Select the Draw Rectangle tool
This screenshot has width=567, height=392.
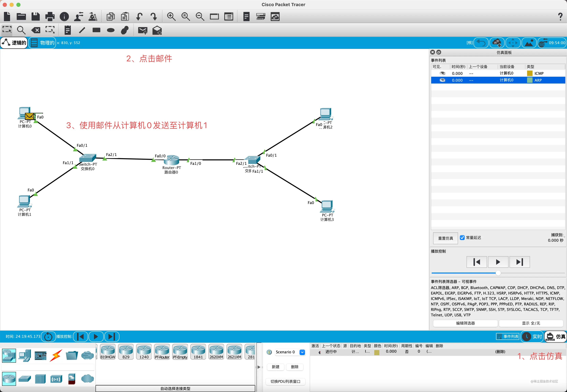[x=96, y=30]
